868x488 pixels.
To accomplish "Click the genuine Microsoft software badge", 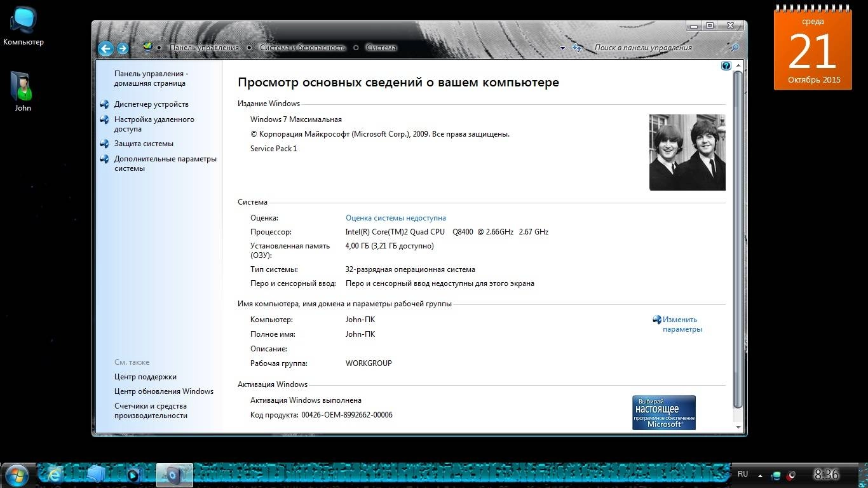I will (x=664, y=412).
